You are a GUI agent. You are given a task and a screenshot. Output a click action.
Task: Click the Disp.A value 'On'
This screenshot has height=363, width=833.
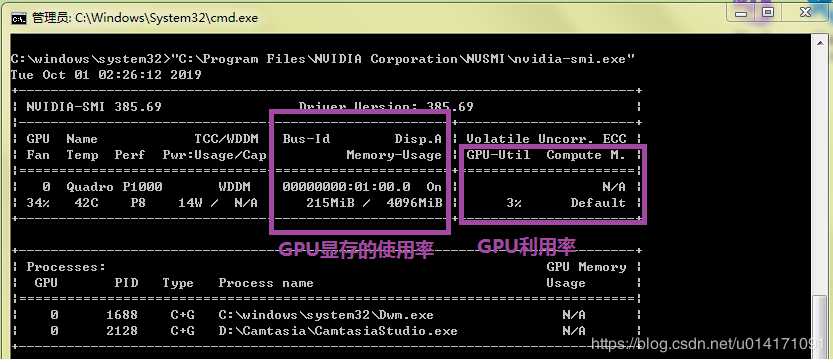(434, 187)
